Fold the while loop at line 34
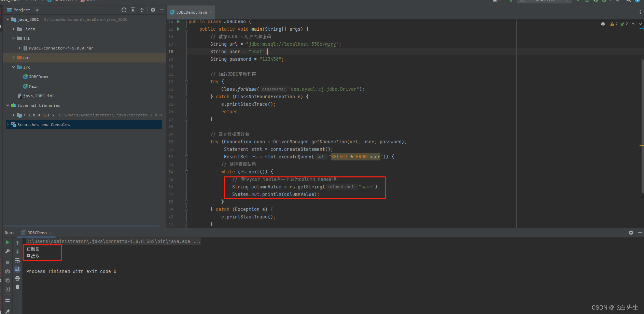The height and width of the screenshot is (314, 644). point(186,172)
